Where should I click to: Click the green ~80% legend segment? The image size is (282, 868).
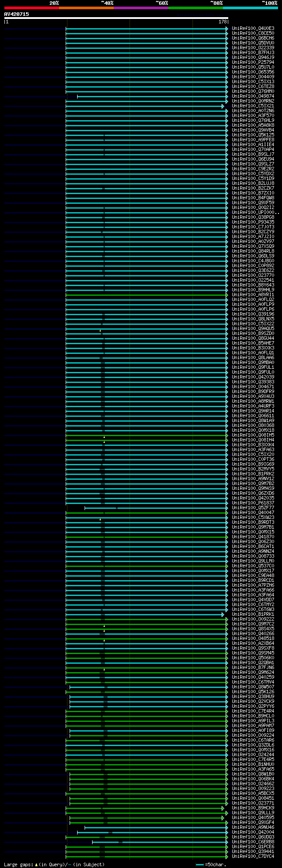point(196,8)
